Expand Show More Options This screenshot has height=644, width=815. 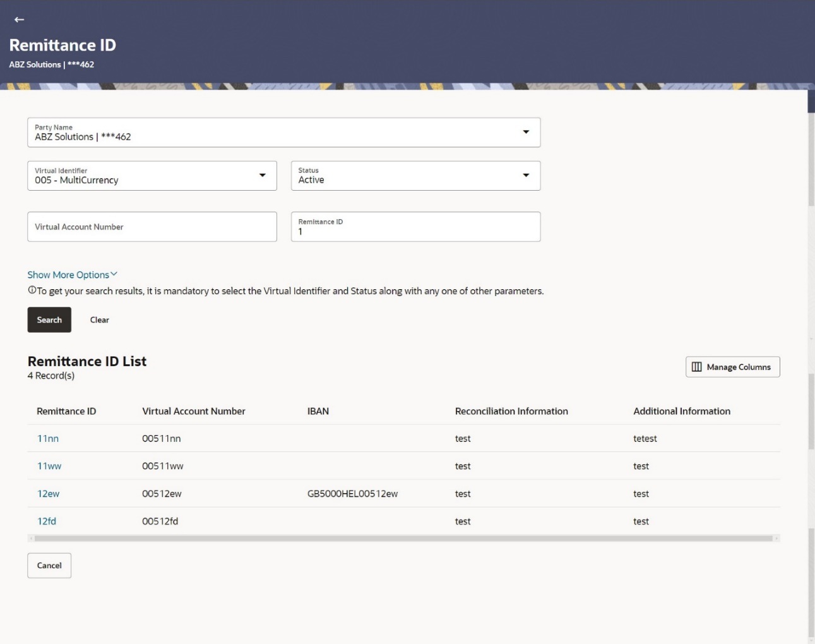point(72,275)
